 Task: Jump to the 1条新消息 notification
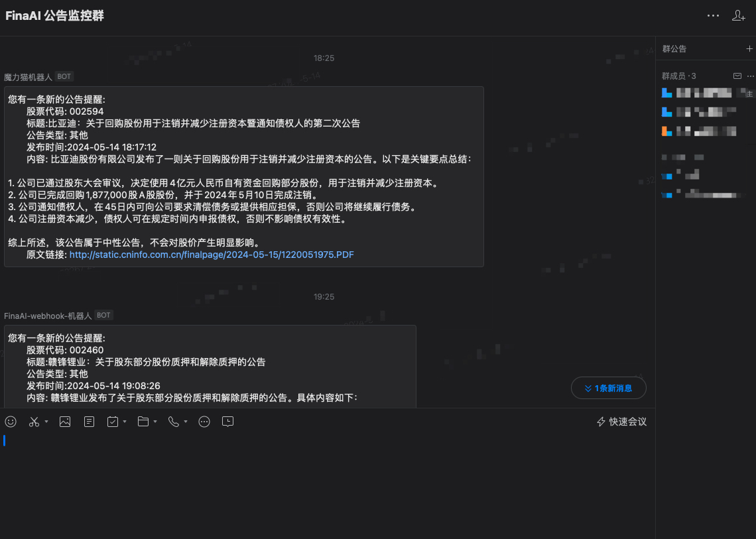[x=608, y=388]
